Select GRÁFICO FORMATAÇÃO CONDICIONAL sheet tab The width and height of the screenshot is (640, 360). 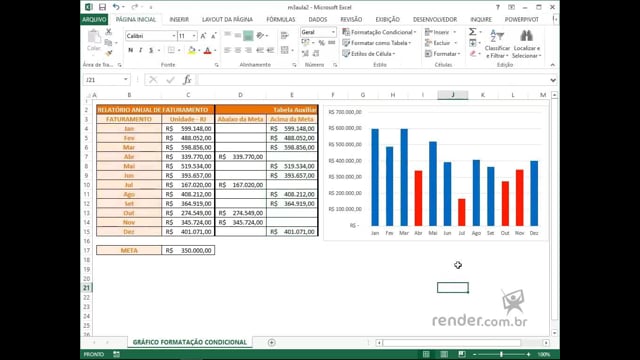coord(190,342)
